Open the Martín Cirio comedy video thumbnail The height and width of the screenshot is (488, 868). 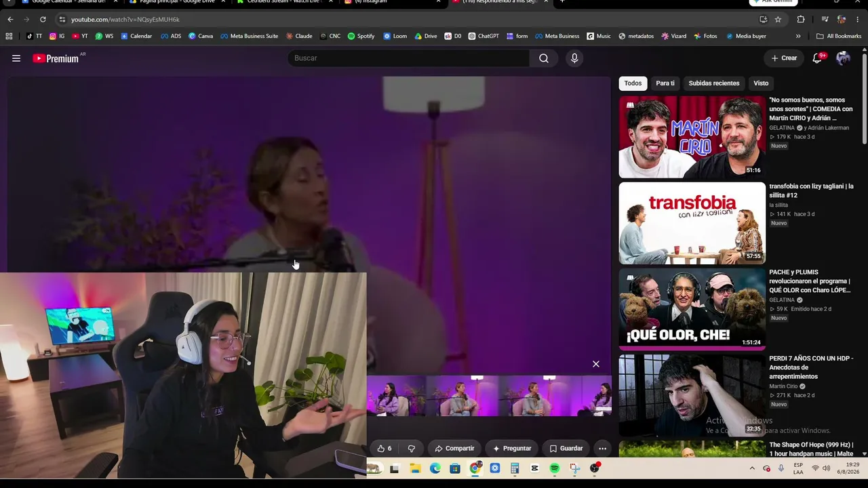[x=692, y=137]
